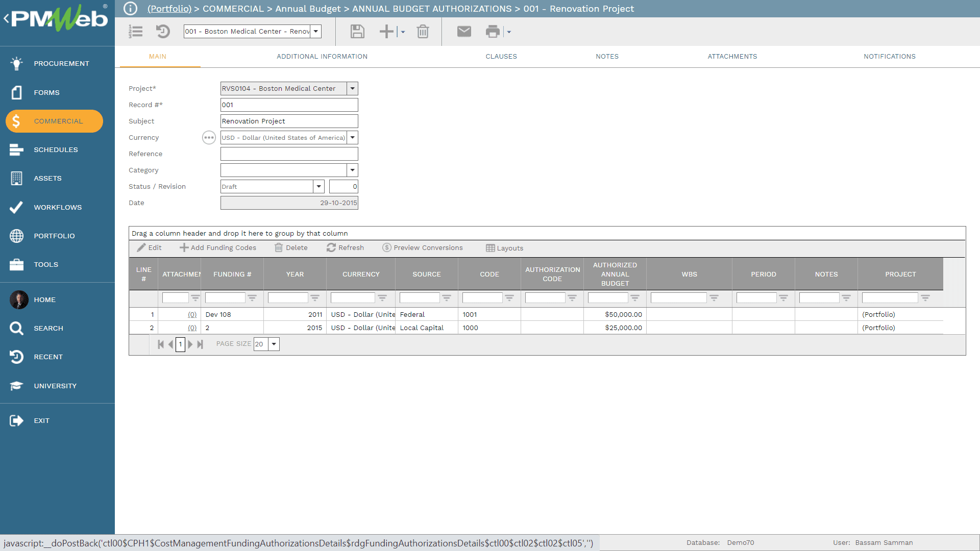Screen dimensions: 980x551
Task: Open the Layouts button
Action: point(504,248)
